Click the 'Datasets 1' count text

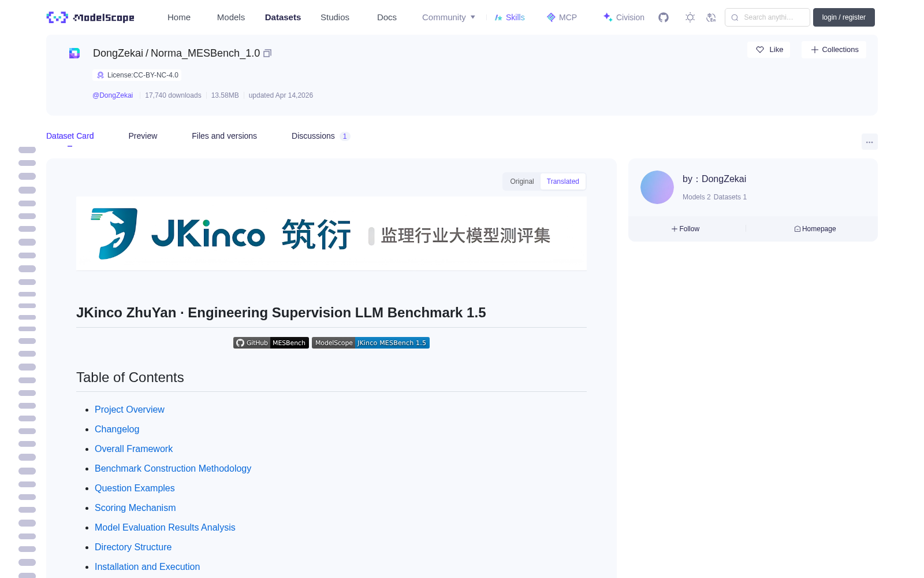730,197
